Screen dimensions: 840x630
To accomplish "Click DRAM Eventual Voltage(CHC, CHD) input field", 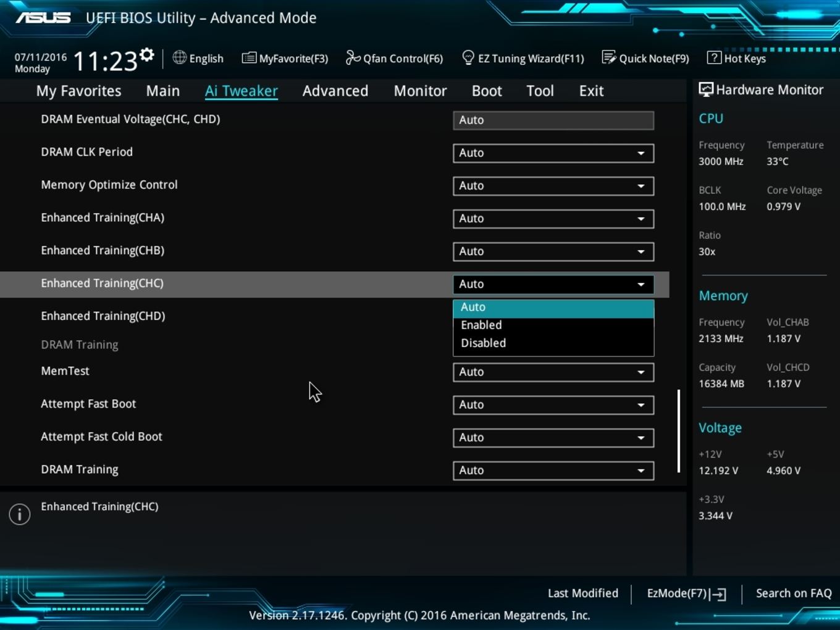I will tap(553, 120).
